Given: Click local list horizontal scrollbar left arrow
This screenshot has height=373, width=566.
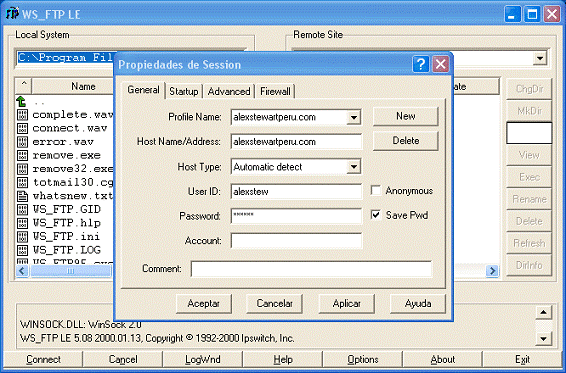Looking at the screenshot, I should [x=22, y=270].
